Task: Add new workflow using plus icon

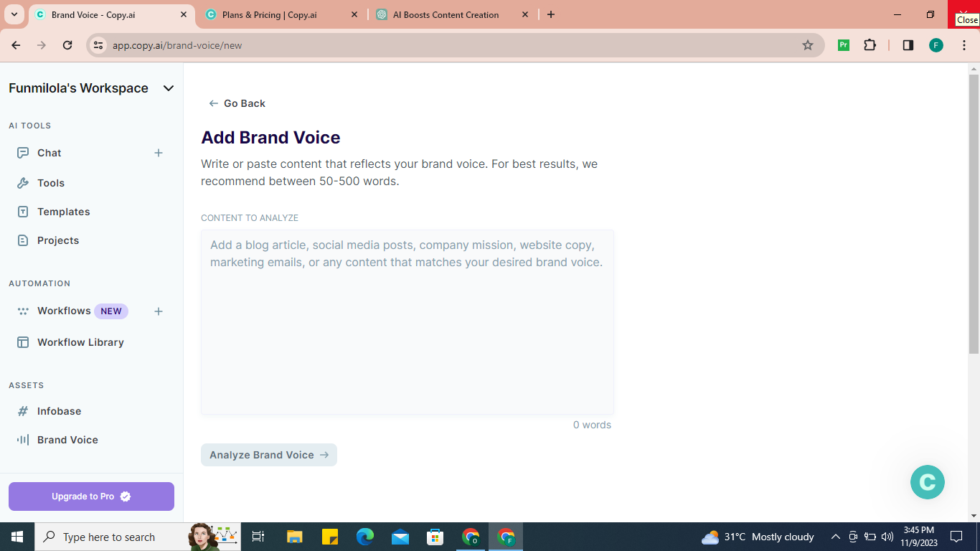Action: [159, 311]
